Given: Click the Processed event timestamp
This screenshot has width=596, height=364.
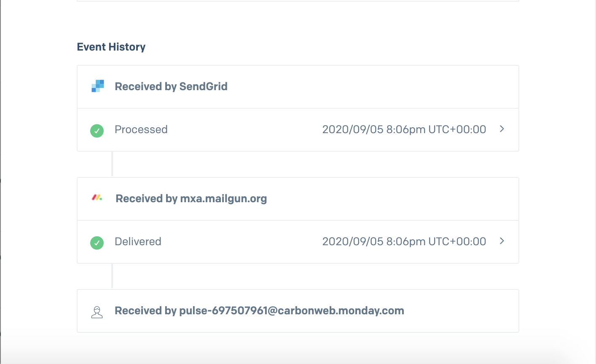Looking at the screenshot, I should (x=404, y=129).
